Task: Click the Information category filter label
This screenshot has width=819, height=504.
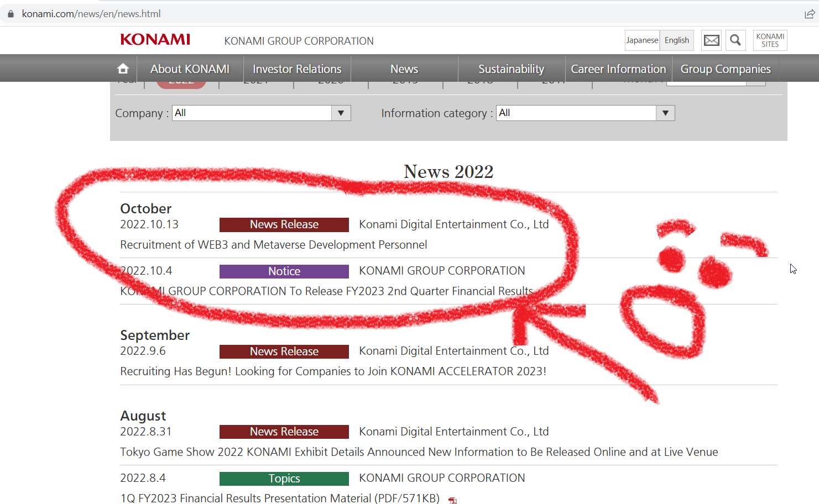Action: [x=437, y=113]
